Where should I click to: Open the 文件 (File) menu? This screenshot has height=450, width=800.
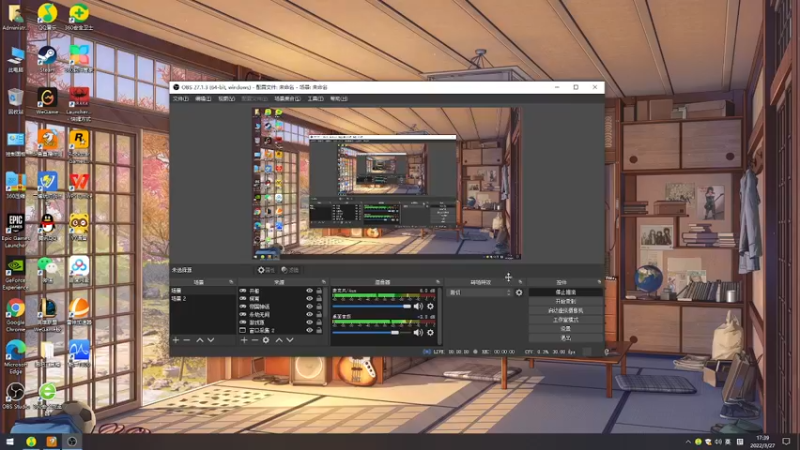click(x=181, y=98)
